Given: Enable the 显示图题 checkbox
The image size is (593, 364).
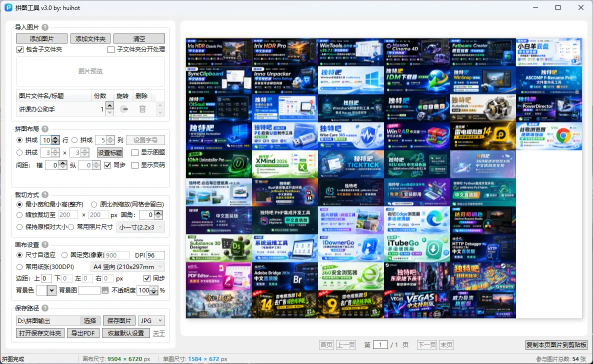Looking at the screenshot, I should click(x=134, y=152).
